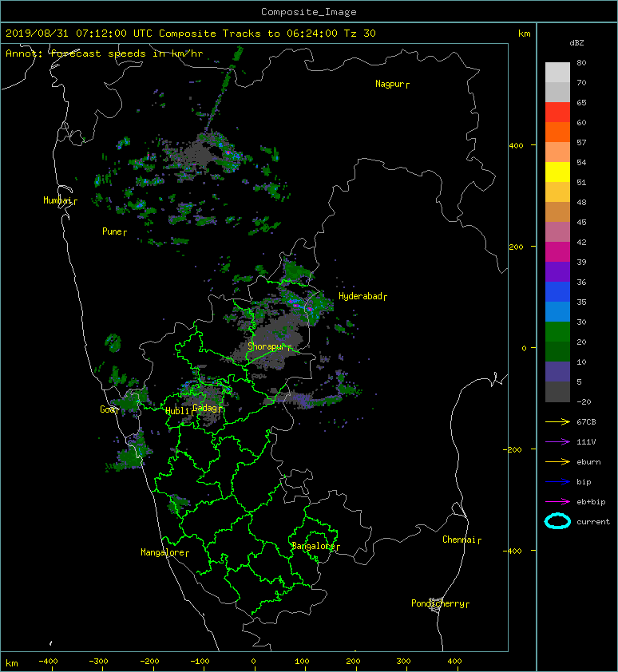Click the blue 36 dBZ legend swatch
This screenshot has width=618, height=672.
[x=557, y=291]
